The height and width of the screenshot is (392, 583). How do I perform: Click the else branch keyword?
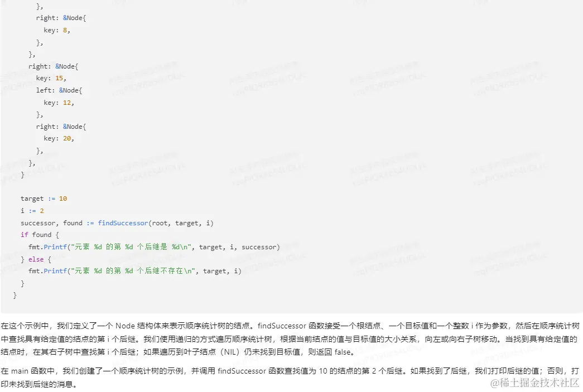[36, 259]
